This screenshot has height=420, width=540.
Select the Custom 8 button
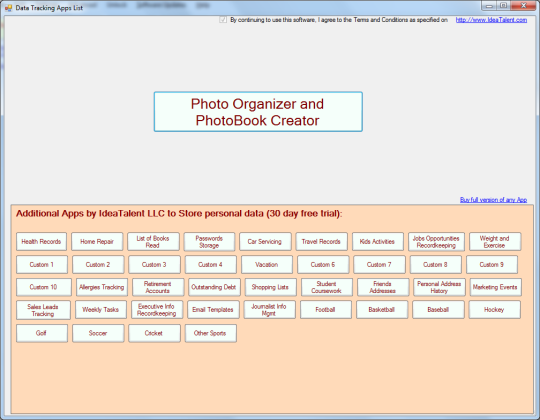pos(436,264)
